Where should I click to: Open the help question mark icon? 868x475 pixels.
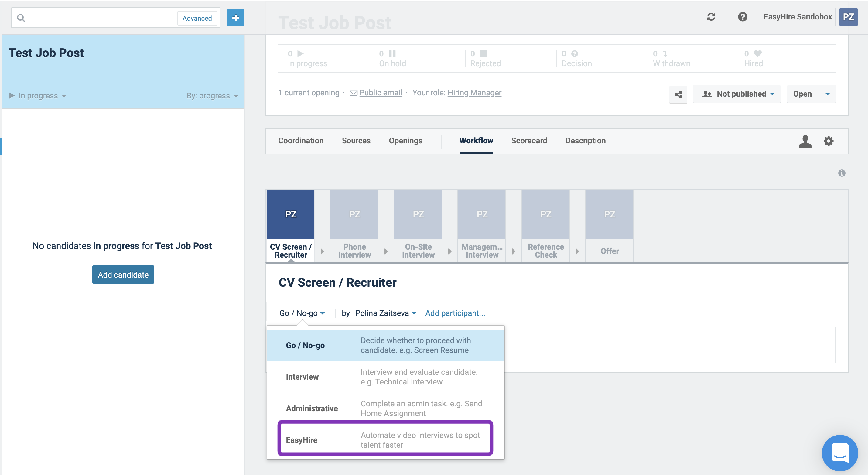[742, 17]
